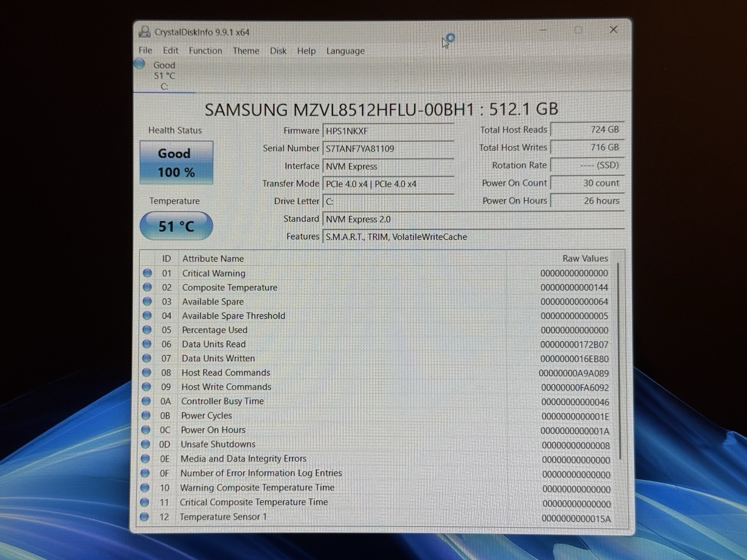Click the Error Information Log Entries orb
The height and width of the screenshot is (560, 747).
(145, 473)
